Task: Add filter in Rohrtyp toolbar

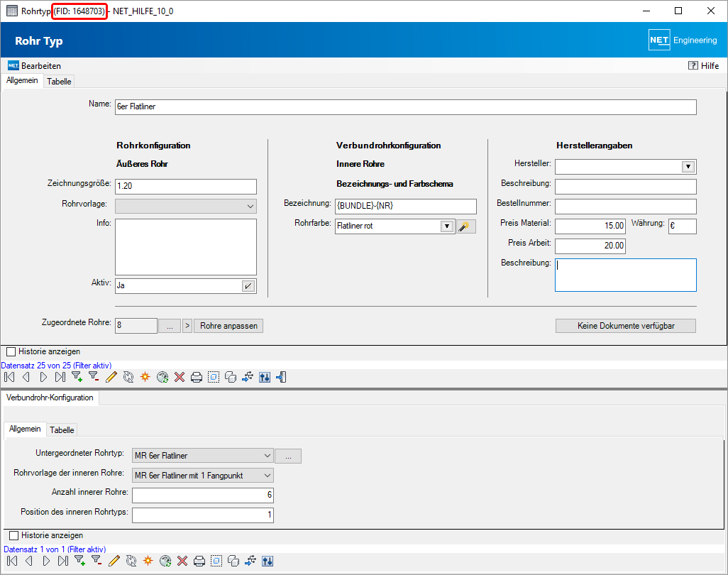Action: (x=77, y=377)
